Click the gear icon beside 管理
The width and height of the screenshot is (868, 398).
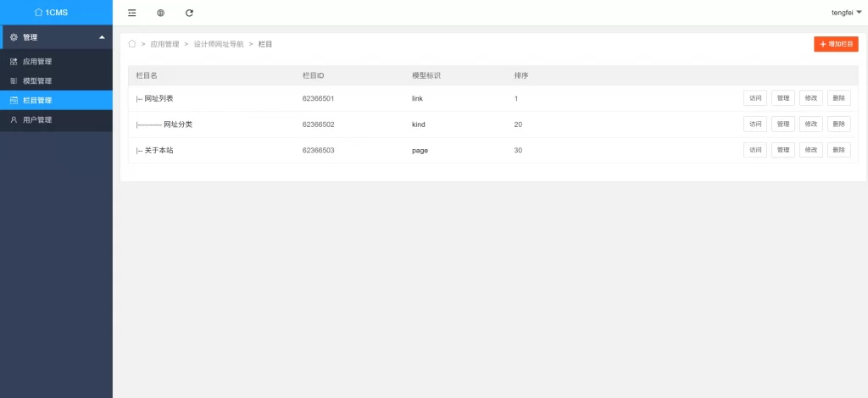click(x=14, y=37)
